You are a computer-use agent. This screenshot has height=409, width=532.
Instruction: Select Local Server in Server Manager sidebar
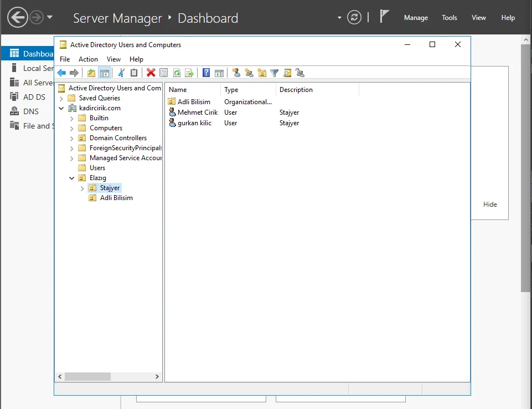click(28, 68)
